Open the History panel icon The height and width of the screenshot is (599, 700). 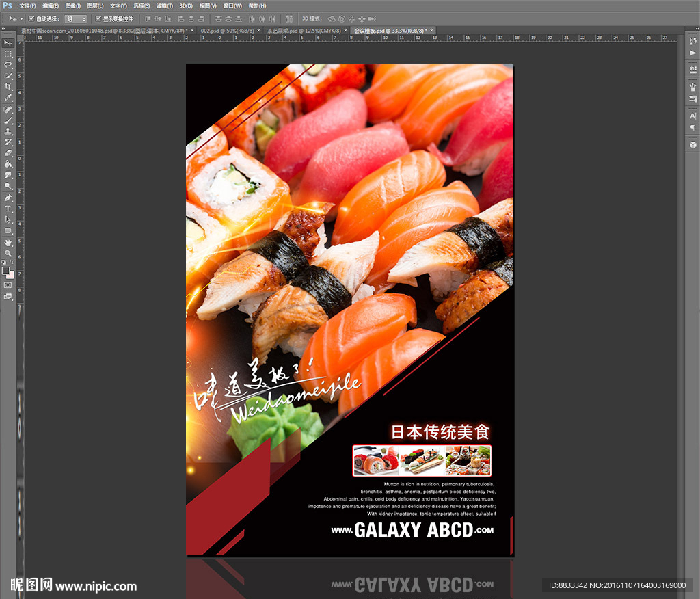tap(692, 42)
